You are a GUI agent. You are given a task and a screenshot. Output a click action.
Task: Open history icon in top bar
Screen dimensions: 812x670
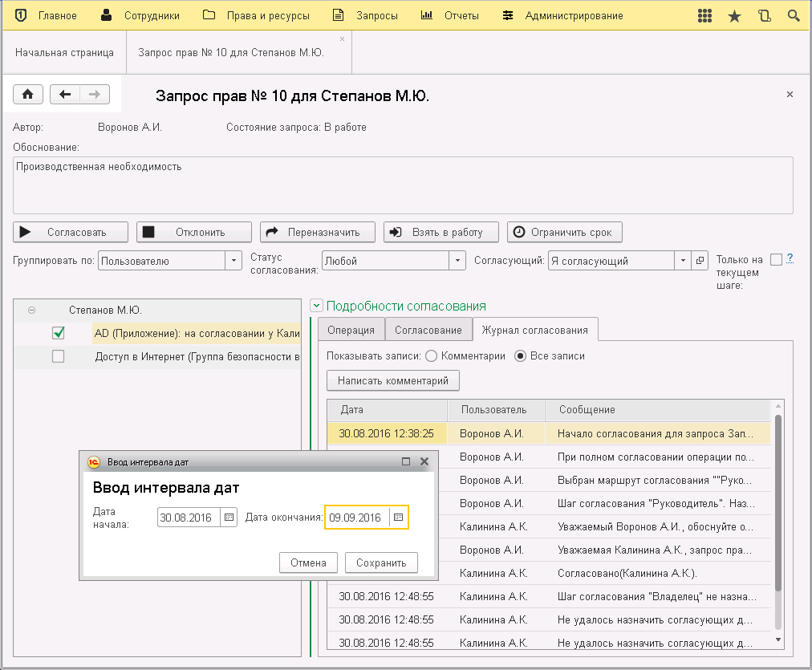pyautogui.click(x=764, y=16)
